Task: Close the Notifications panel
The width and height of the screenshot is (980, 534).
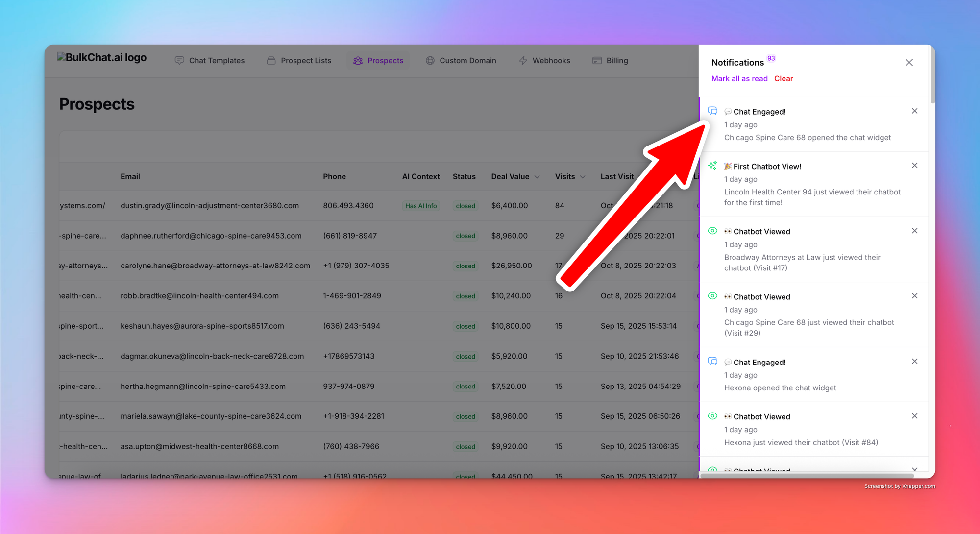Action: pos(909,63)
